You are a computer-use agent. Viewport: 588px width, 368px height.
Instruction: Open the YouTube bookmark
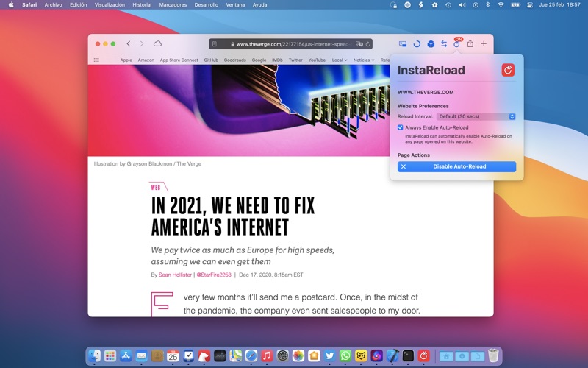coord(317,60)
